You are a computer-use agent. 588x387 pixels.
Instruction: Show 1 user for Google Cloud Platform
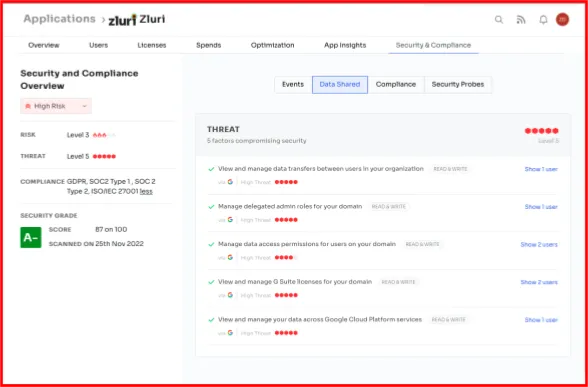tap(541, 320)
